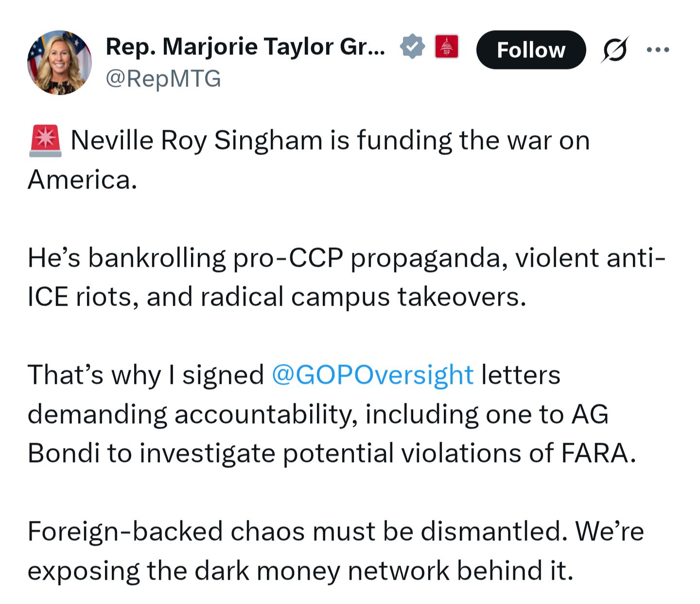Image resolution: width=700 pixels, height=604 pixels.
Task: Follow the @RepMTG account
Action: (x=531, y=50)
